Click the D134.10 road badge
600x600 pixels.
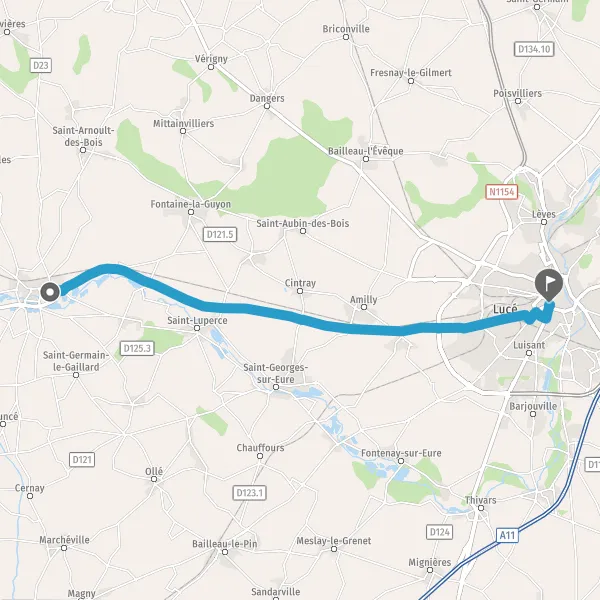coord(534,49)
